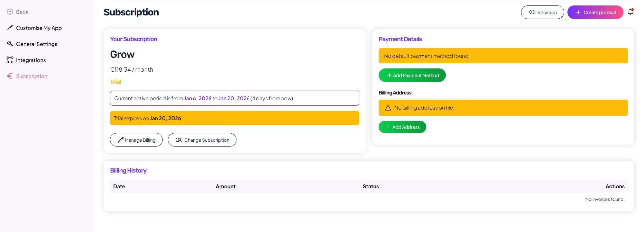Click the Customize My App brush icon
The height and width of the screenshot is (232, 644).
(x=10, y=28)
